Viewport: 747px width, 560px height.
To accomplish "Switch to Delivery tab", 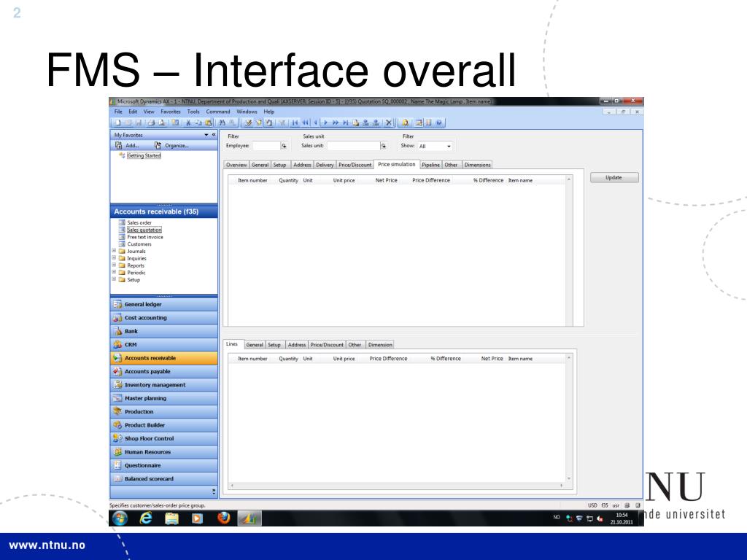I will pyautogui.click(x=325, y=165).
